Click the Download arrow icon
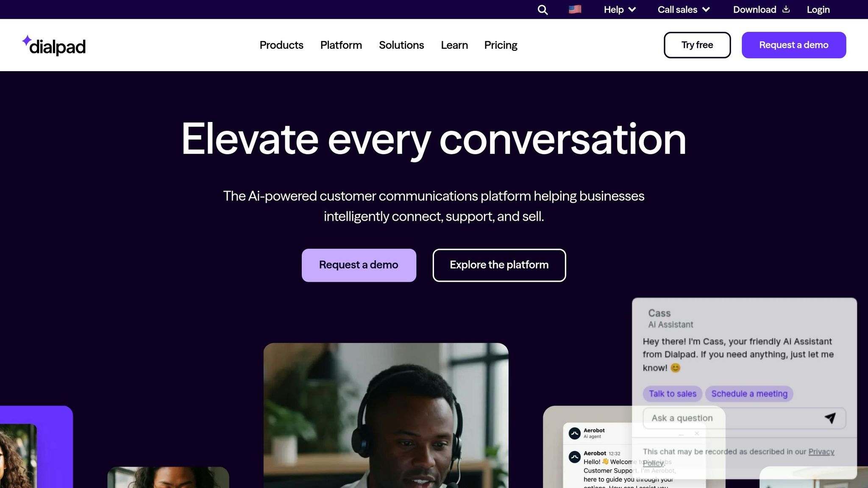The width and height of the screenshot is (868, 488). point(786,9)
